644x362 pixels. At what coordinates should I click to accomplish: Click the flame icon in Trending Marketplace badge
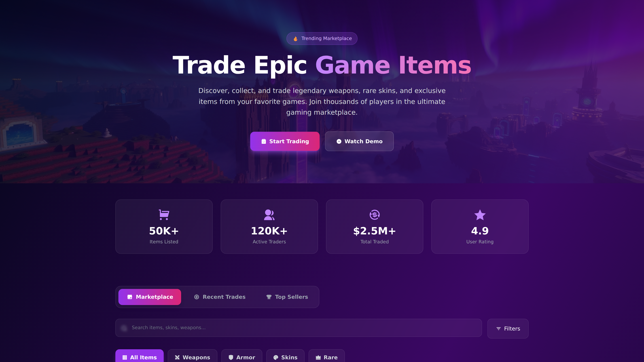pos(295,39)
